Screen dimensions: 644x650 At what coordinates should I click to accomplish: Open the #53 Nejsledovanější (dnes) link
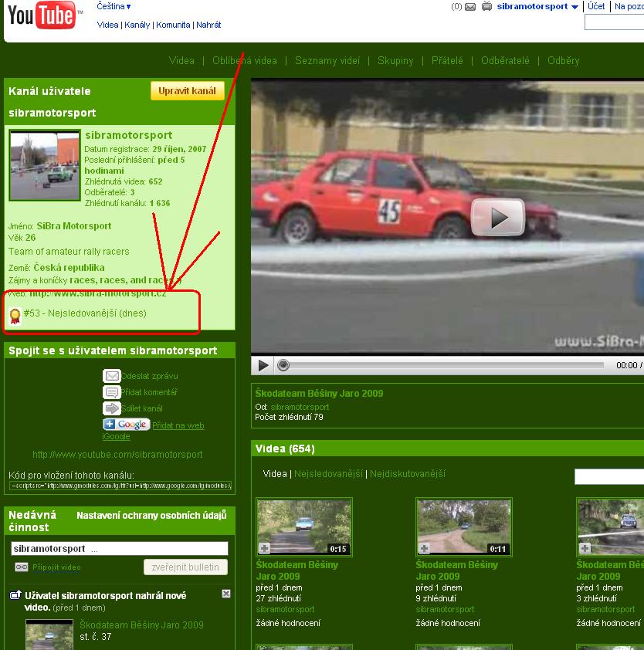[85, 313]
